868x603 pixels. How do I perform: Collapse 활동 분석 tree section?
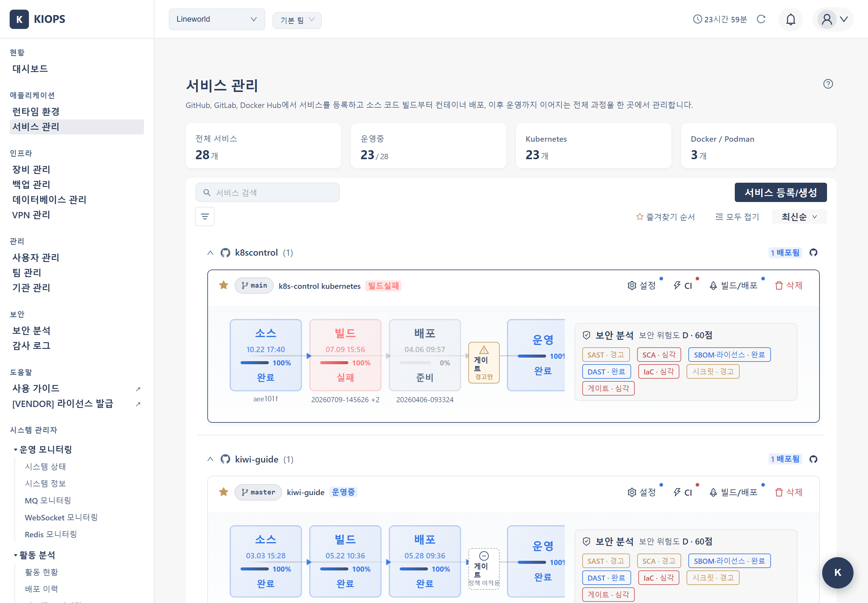click(x=15, y=555)
